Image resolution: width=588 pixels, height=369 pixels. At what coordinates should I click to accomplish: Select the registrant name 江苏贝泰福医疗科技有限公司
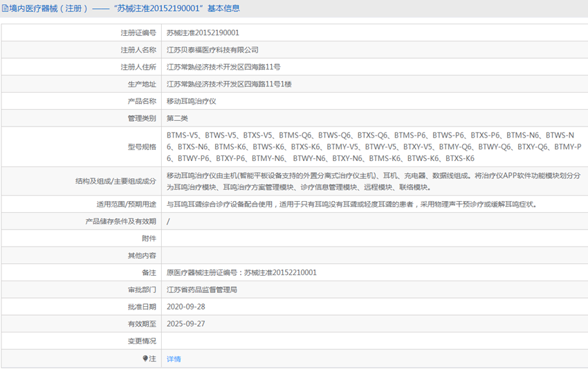[x=212, y=50]
